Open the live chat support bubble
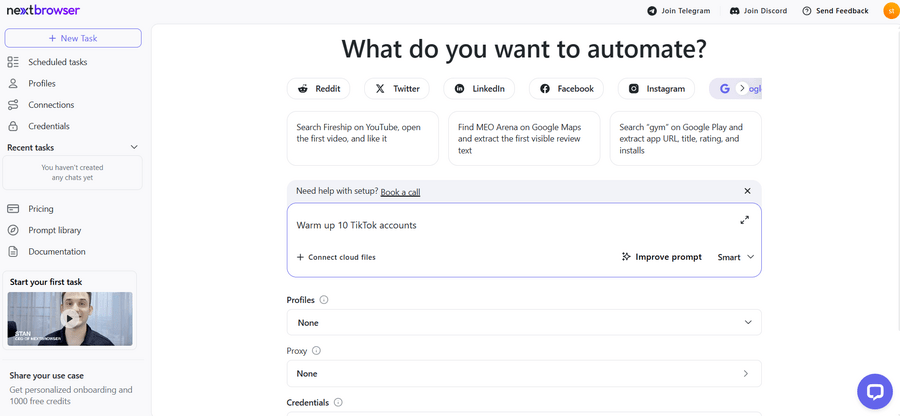Image resolution: width=900 pixels, height=416 pixels. (874, 391)
